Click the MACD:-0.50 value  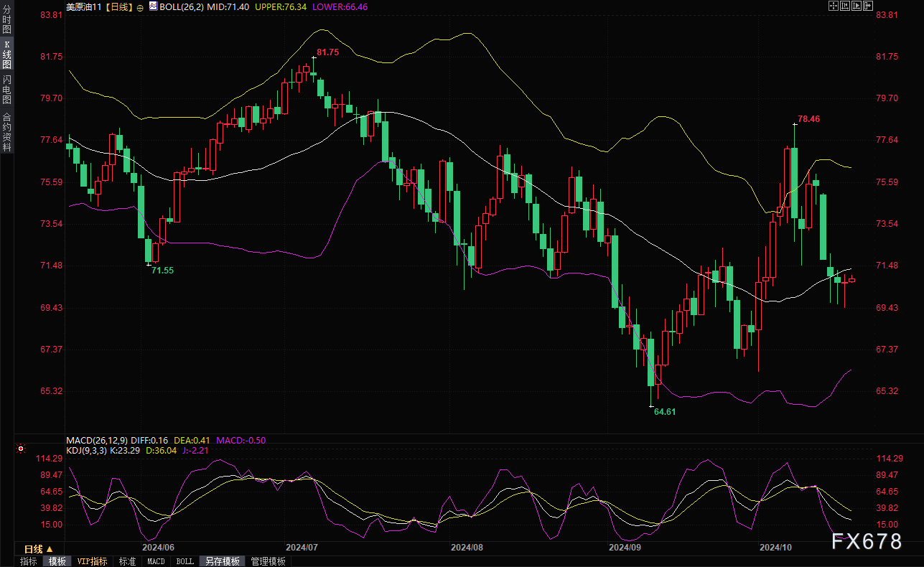point(240,440)
